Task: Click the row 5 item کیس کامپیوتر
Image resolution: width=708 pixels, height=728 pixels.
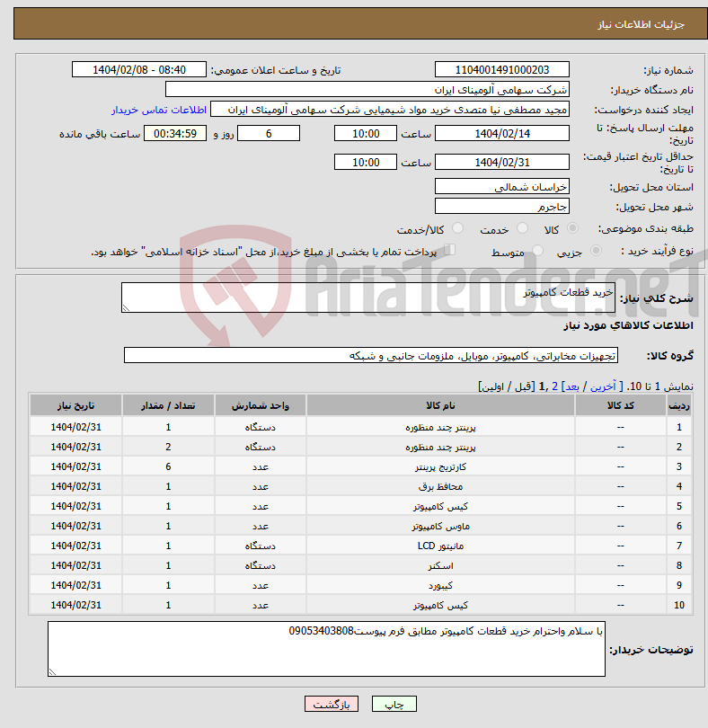Action: click(x=440, y=506)
